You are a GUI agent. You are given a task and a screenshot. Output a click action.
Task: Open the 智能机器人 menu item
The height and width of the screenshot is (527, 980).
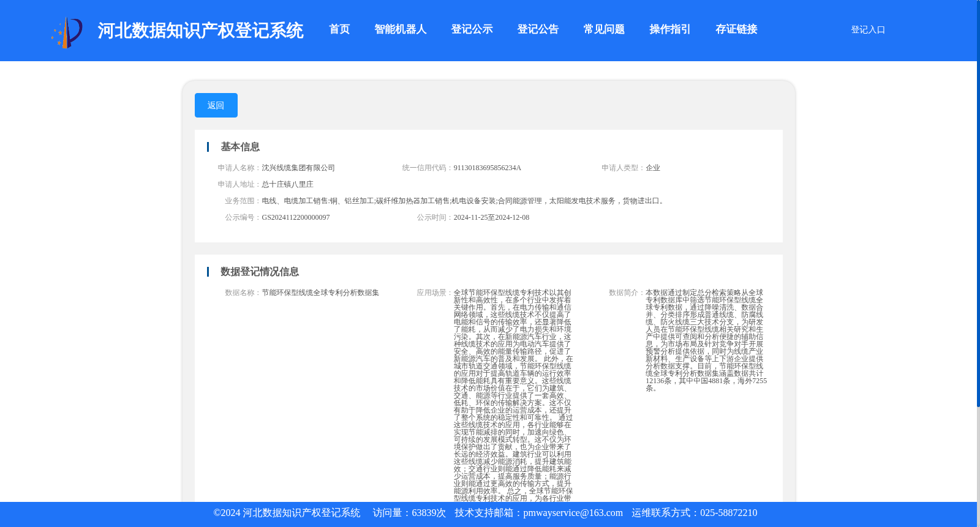click(x=400, y=29)
